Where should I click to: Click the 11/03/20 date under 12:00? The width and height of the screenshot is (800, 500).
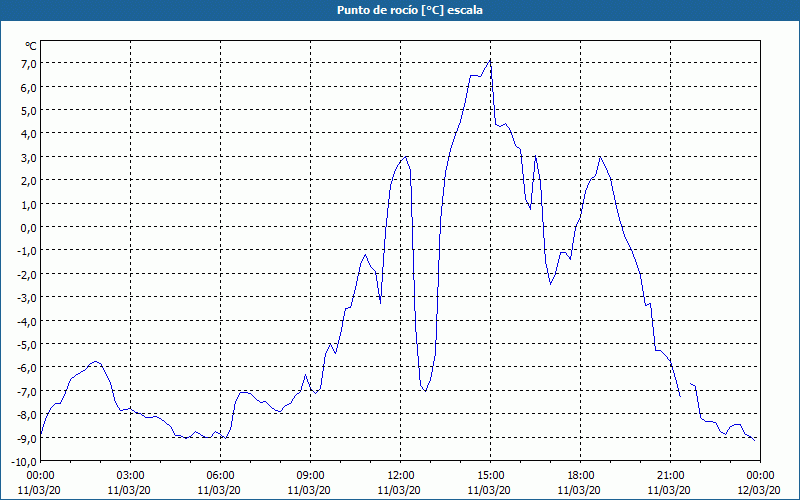[399, 490]
